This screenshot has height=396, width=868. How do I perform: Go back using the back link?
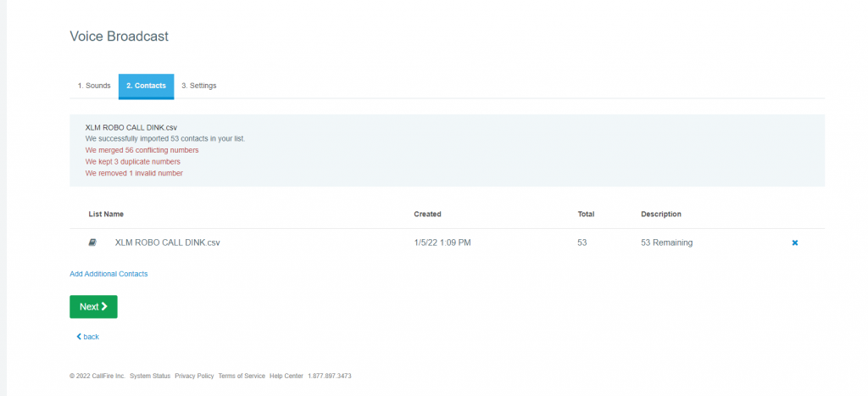(x=88, y=337)
